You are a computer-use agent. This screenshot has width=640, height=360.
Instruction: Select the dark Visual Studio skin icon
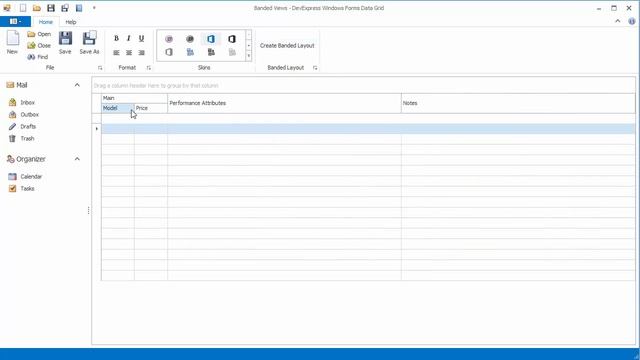pyautogui.click(x=211, y=52)
